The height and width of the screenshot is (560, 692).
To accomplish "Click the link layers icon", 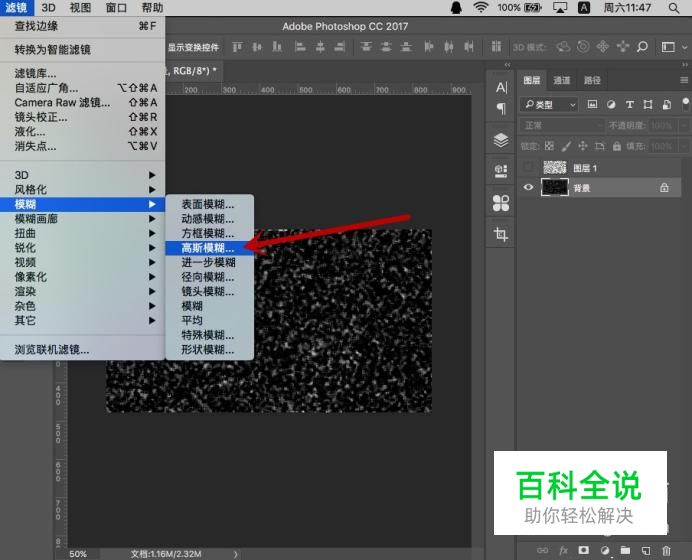I will pos(542,550).
